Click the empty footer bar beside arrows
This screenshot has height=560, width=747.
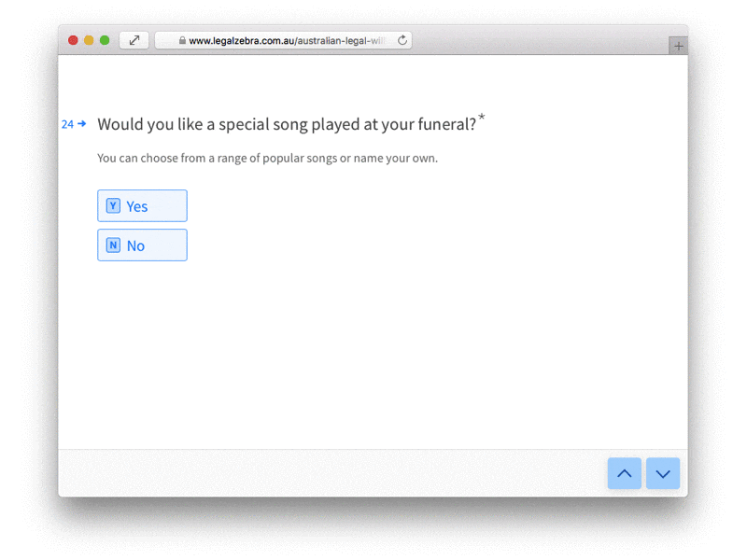pyautogui.click(x=327, y=473)
